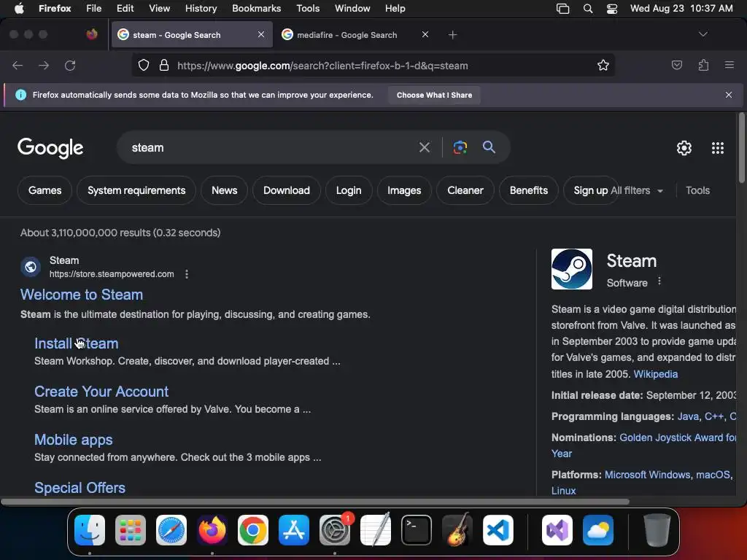This screenshot has height=560, width=747.
Task: Open the list all tabs chevron
Action: click(703, 34)
